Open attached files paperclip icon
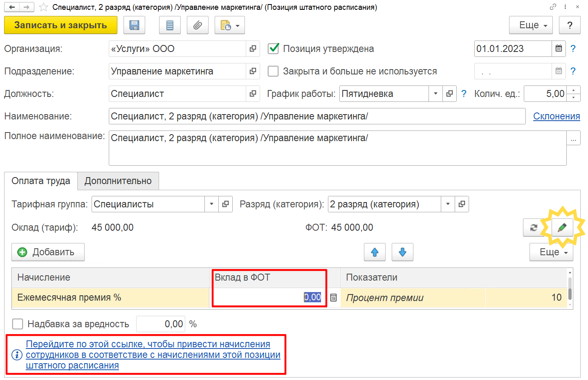The width and height of the screenshot is (588, 380). pyautogui.click(x=197, y=25)
